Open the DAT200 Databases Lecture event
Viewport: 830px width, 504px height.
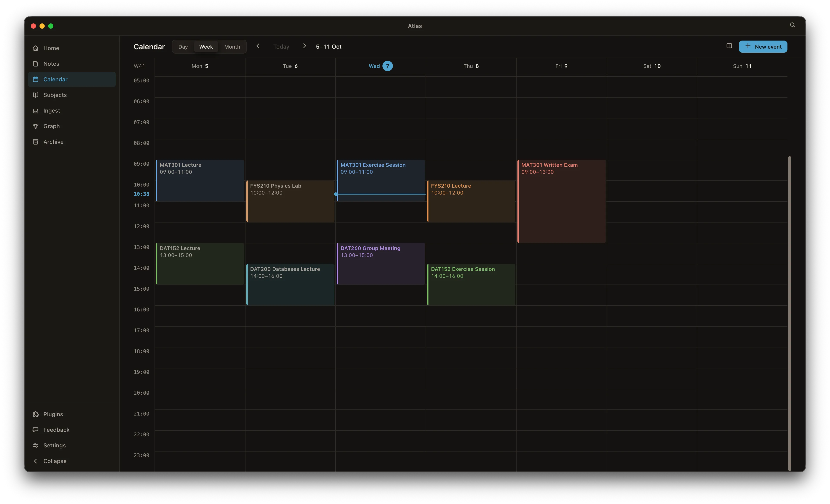point(290,285)
